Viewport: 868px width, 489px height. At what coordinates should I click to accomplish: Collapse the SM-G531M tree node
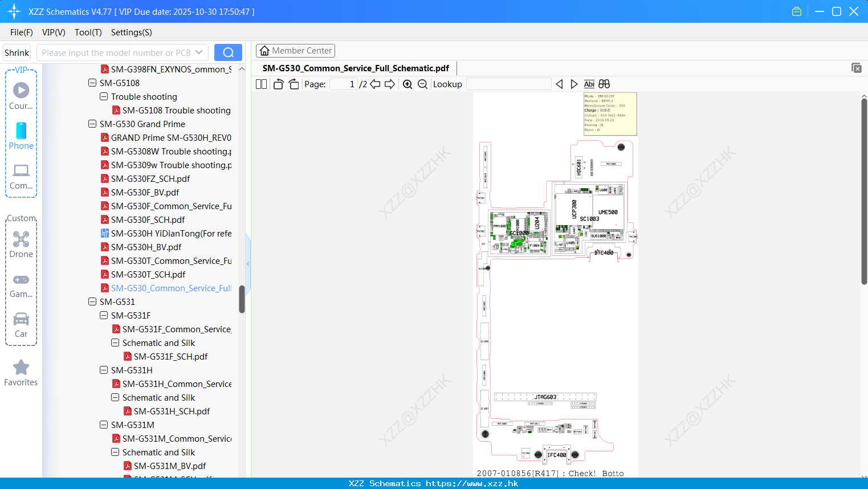104,425
